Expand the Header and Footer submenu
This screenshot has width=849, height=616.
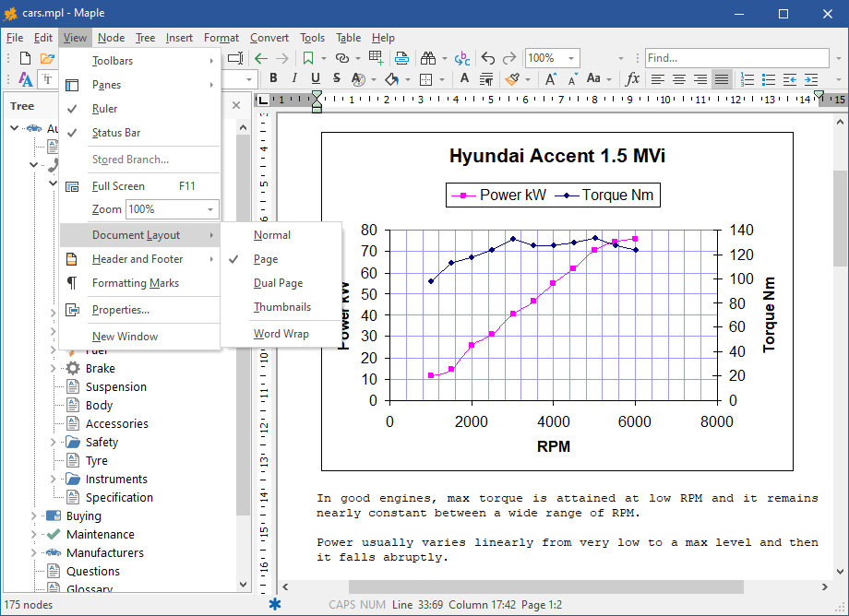[x=139, y=259]
